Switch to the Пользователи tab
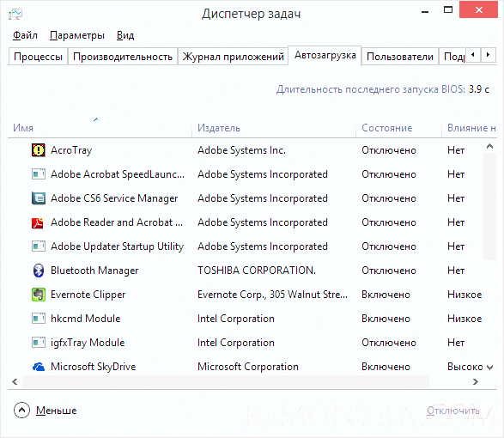The image size is (504, 438). 400,57
